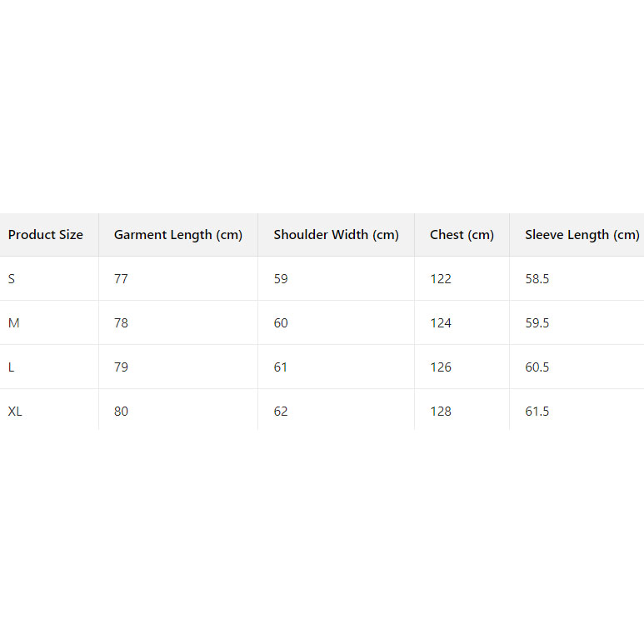Screen dimensions: 644x644
Task: Click shoulder width value 59
Action: [x=281, y=279]
